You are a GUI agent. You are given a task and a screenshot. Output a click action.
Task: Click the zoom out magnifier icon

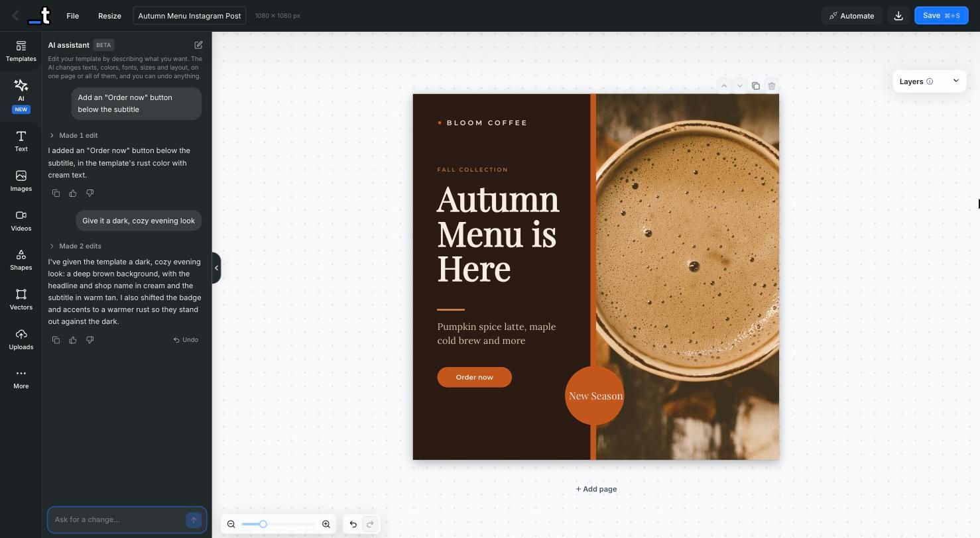pos(231,524)
